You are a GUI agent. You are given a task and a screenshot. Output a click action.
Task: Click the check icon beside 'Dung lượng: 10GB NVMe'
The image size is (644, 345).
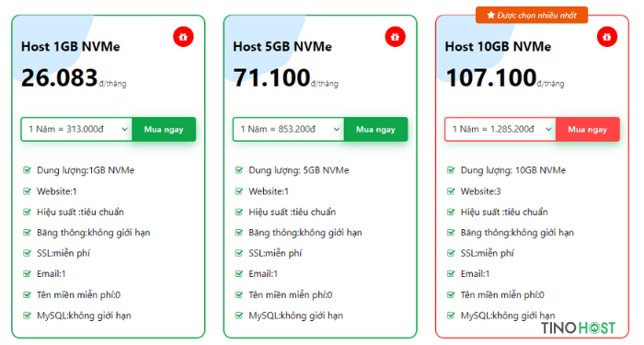pos(451,170)
